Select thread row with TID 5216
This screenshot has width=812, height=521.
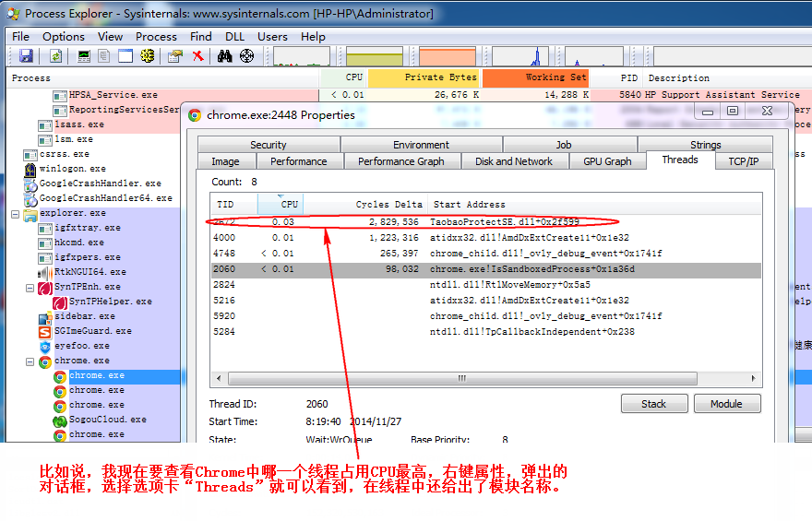click(x=485, y=300)
